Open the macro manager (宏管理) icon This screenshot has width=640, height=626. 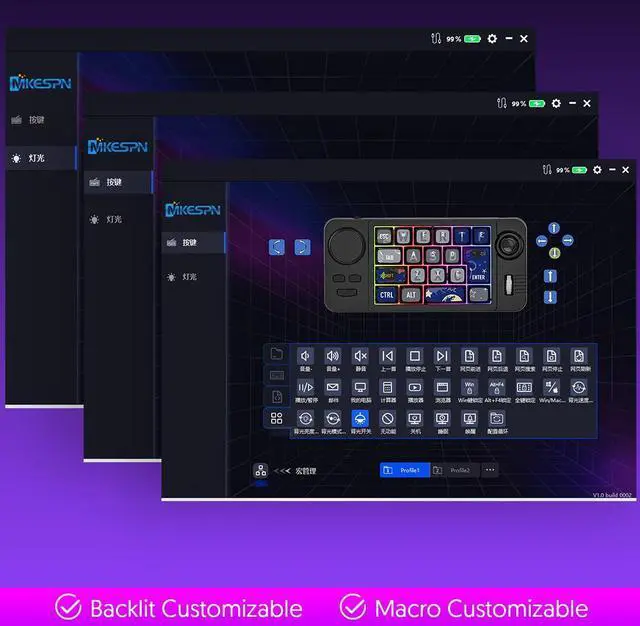coord(260,470)
